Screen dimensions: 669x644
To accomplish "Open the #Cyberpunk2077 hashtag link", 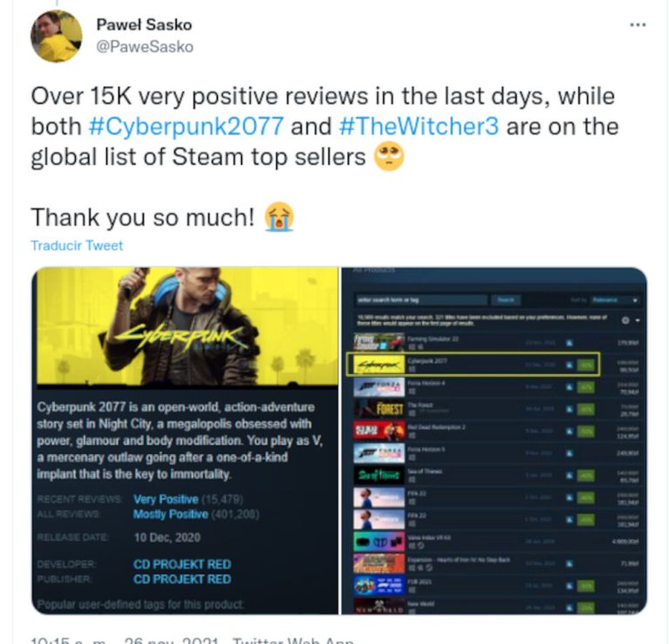I will click(x=186, y=126).
